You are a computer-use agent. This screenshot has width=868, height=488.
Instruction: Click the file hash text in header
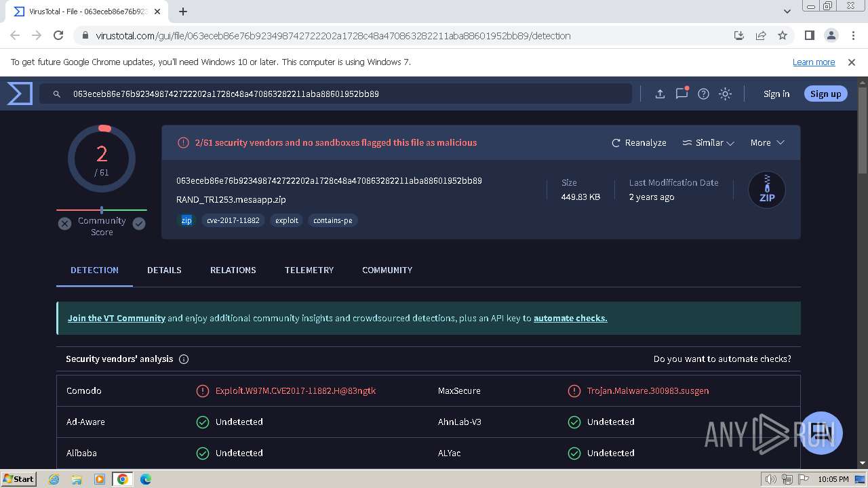(x=329, y=181)
